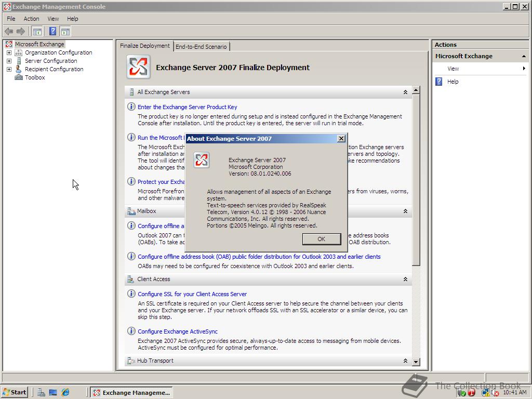Collapse the Client Access section

point(405,279)
